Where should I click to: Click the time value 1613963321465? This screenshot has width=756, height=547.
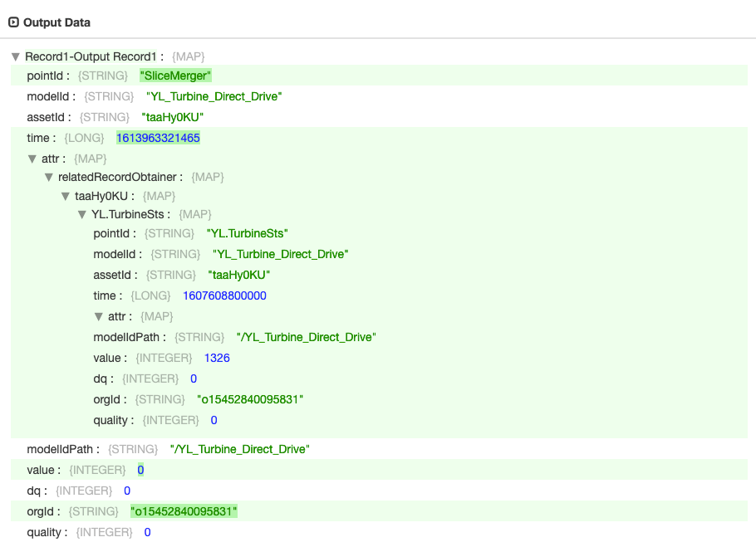[x=158, y=138]
